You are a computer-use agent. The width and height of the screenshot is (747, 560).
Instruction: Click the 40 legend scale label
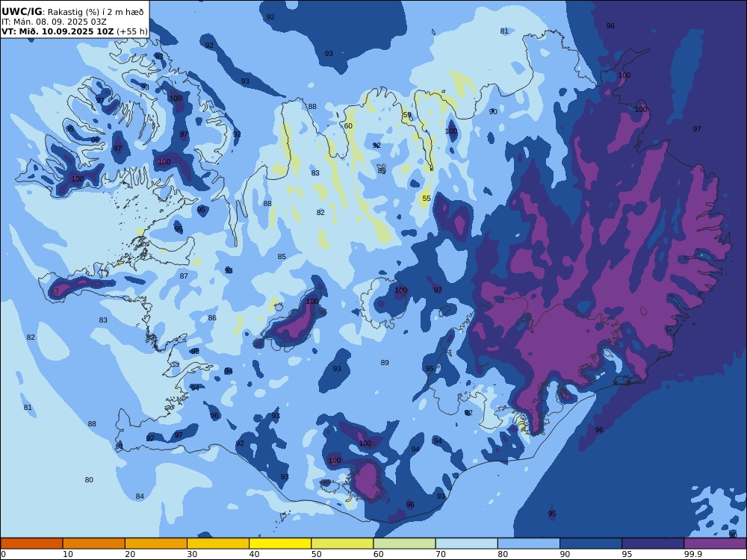pyautogui.click(x=255, y=554)
